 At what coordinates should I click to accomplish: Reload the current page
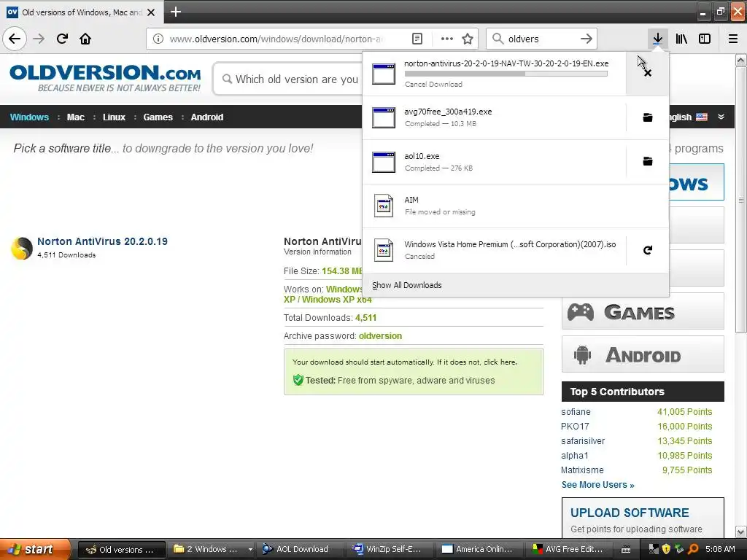coord(62,39)
